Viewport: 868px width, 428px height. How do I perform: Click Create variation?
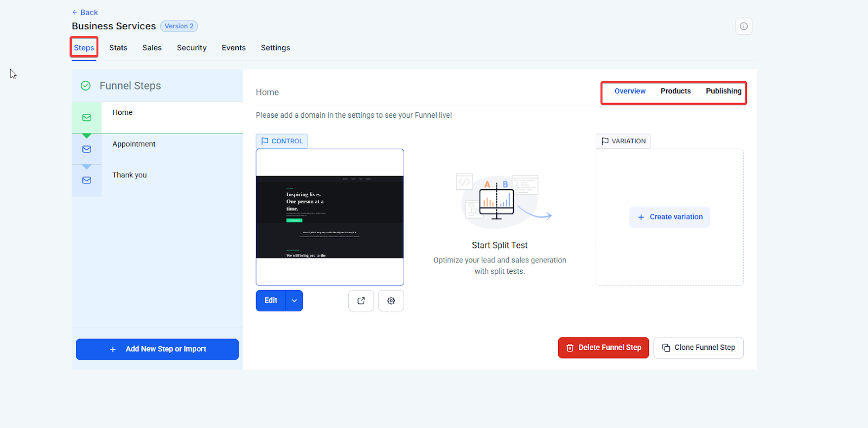coord(669,217)
